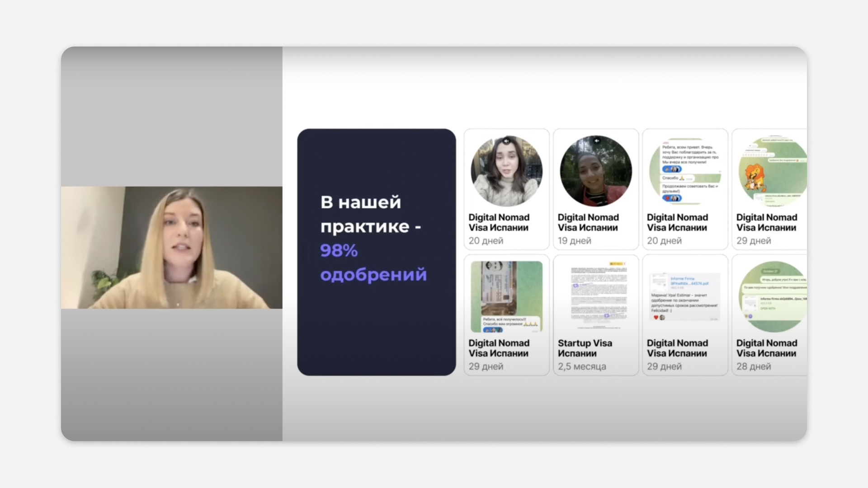Play the second woman's round video testimonial
The width and height of the screenshot is (868, 488).
(x=596, y=174)
